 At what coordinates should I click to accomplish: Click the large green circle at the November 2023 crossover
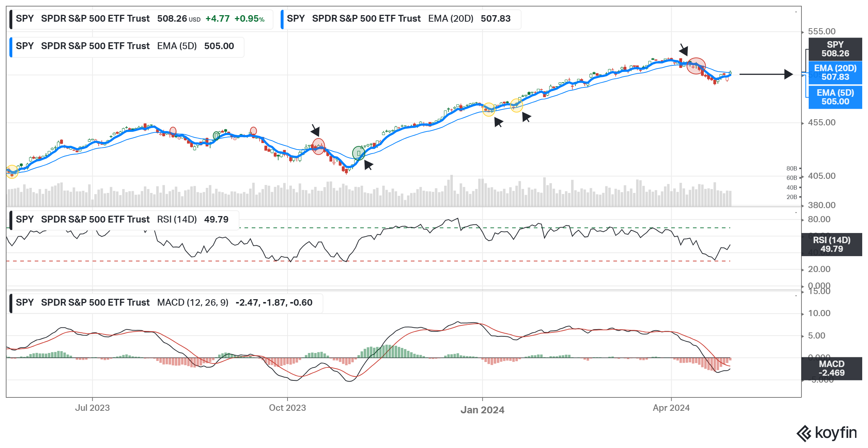tap(358, 153)
